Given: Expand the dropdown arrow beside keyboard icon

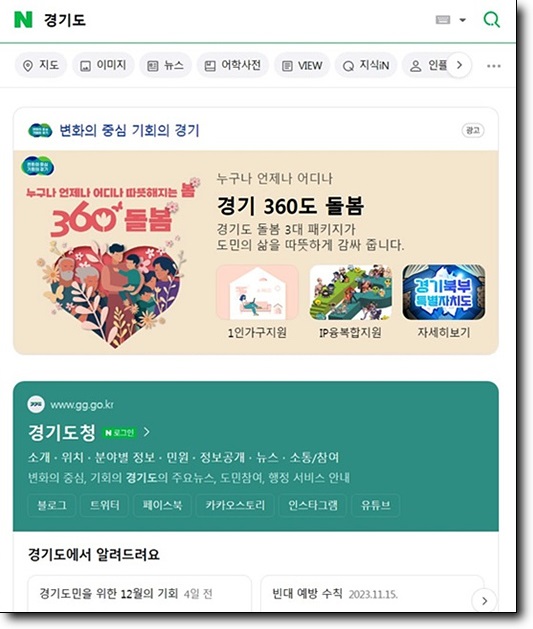Looking at the screenshot, I should (462, 20).
